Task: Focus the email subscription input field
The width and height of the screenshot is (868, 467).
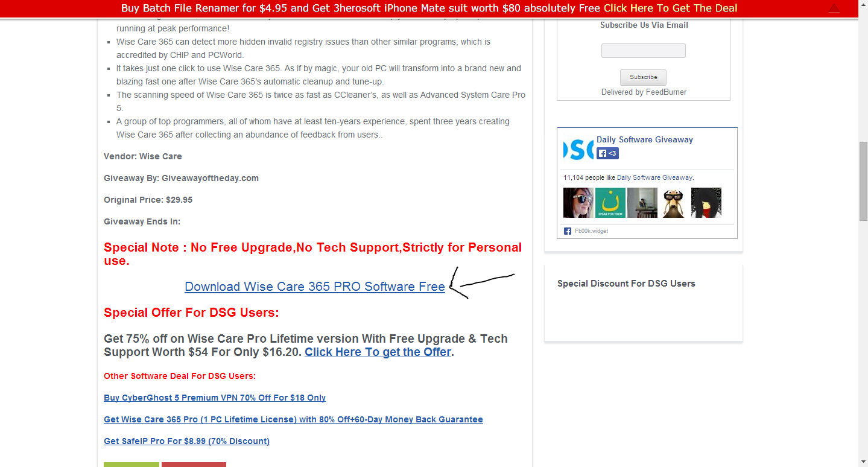Action: coord(644,51)
